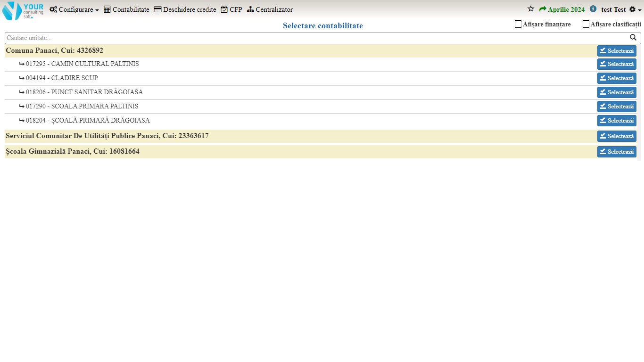The image size is (644, 362).
Task: Enable the Afișare finanțare checkbox
Action: tap(518, 24)
